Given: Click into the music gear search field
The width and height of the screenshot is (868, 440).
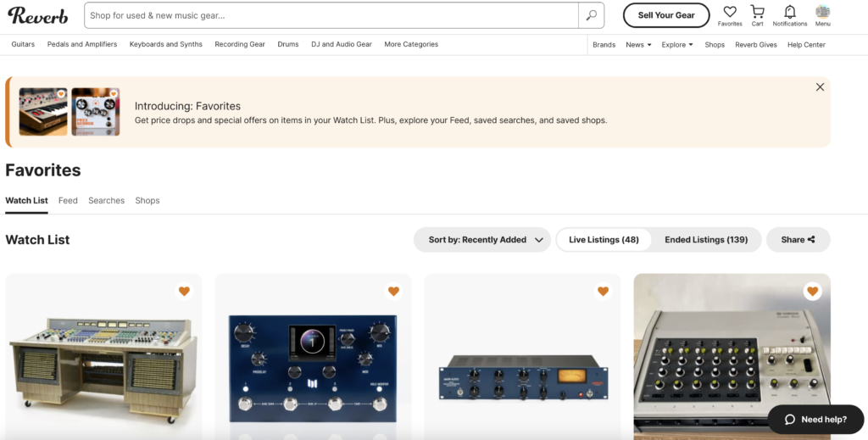Looking at the screenshot, I should click(x=331, y=15).
